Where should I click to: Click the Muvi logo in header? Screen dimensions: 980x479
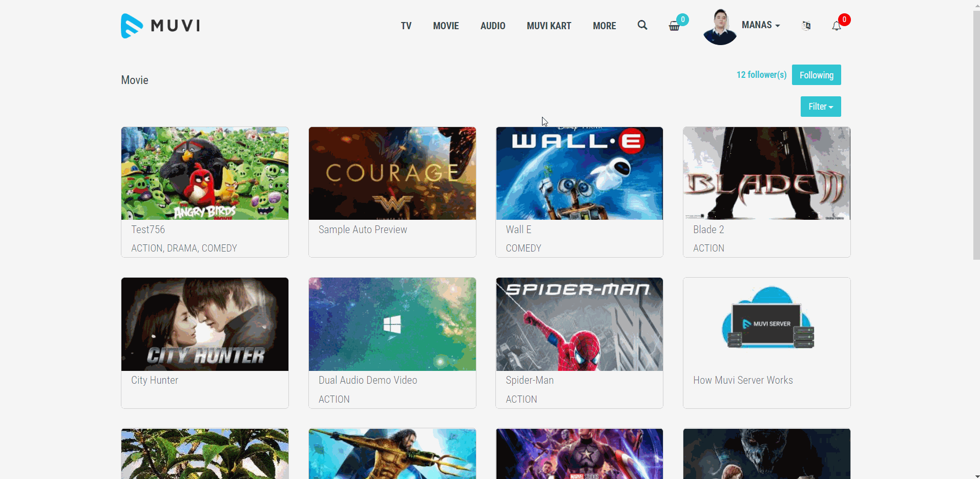pos(160,26)
